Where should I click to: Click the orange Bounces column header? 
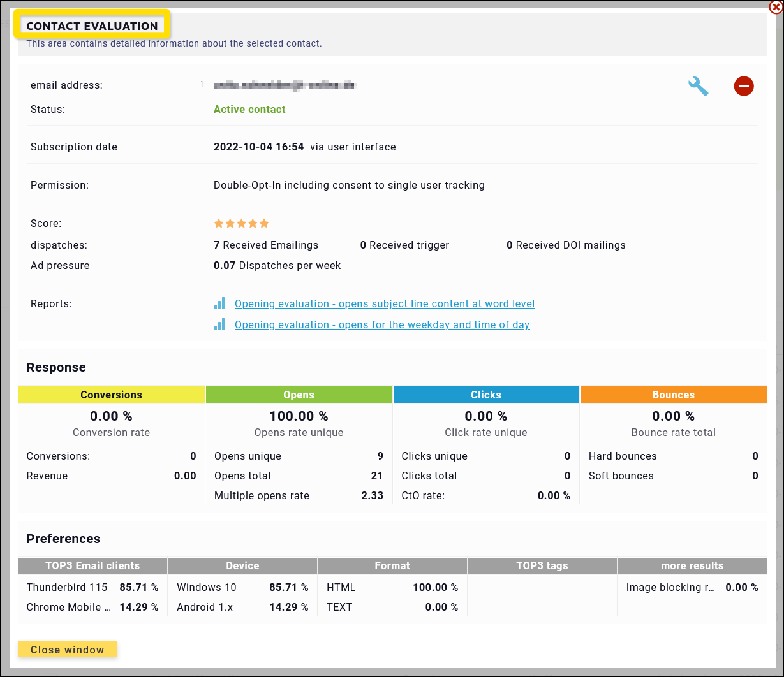click(x=674, y=395)
